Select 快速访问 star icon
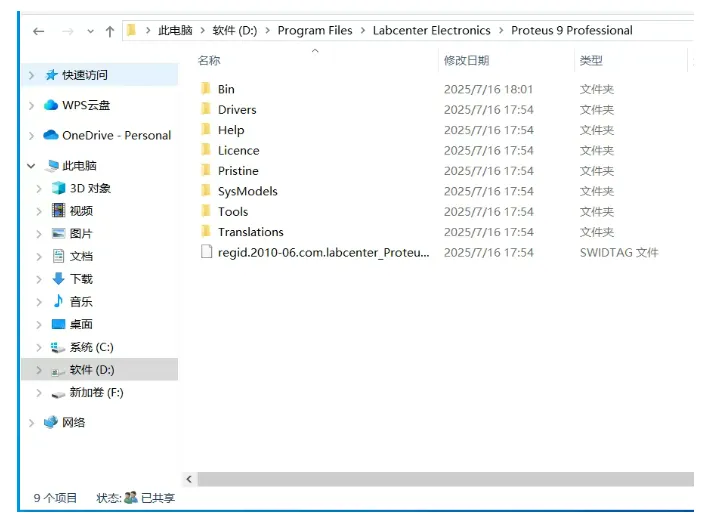The width and height of the screenshot is (714, 521). 51,75
